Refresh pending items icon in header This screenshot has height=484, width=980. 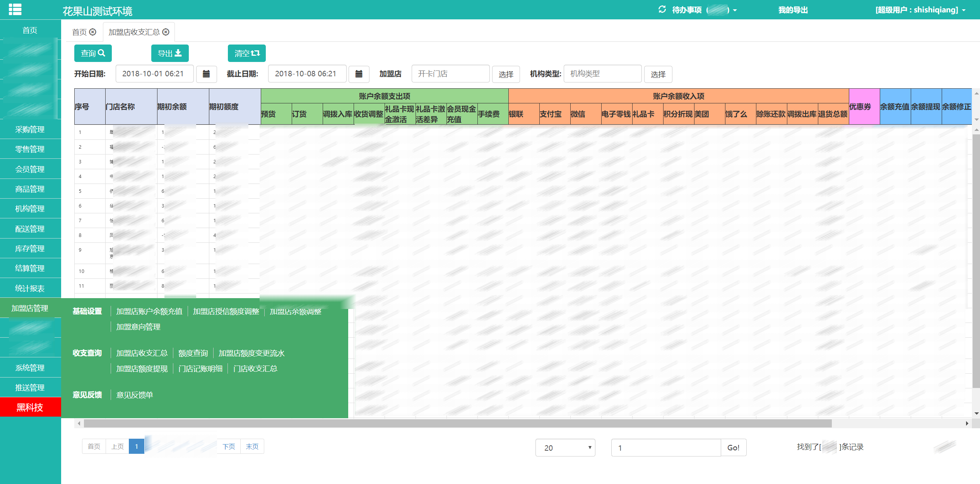pos(662,9)
